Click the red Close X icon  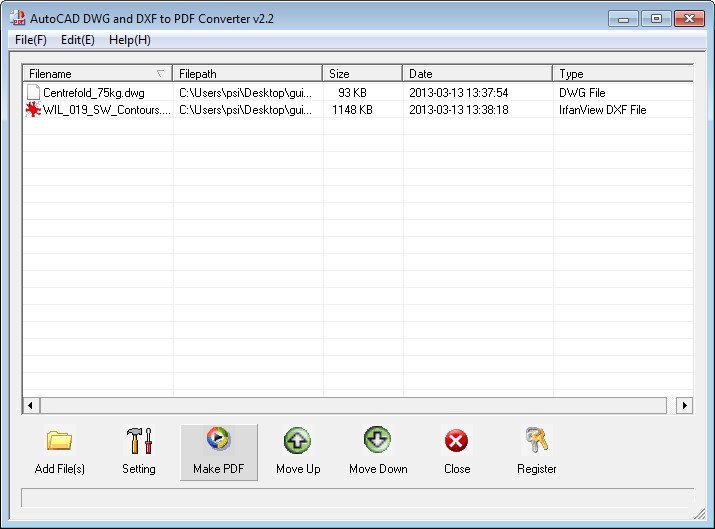click(x=456, y=441)
